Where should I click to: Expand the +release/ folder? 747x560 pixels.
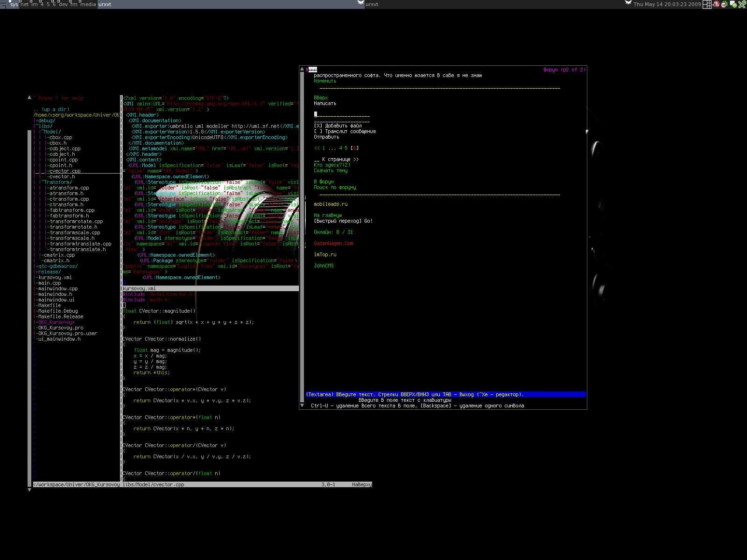click(48, 272)
